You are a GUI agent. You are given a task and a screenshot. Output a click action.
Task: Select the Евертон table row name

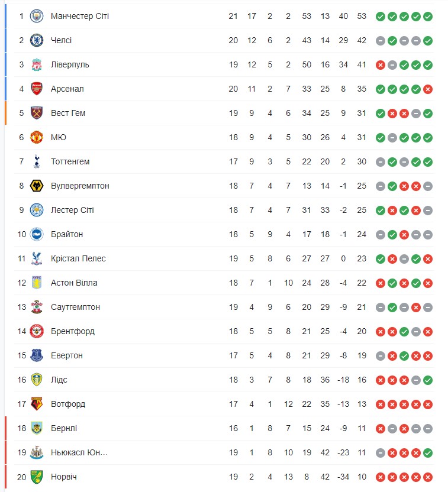(x=67, y=355)
